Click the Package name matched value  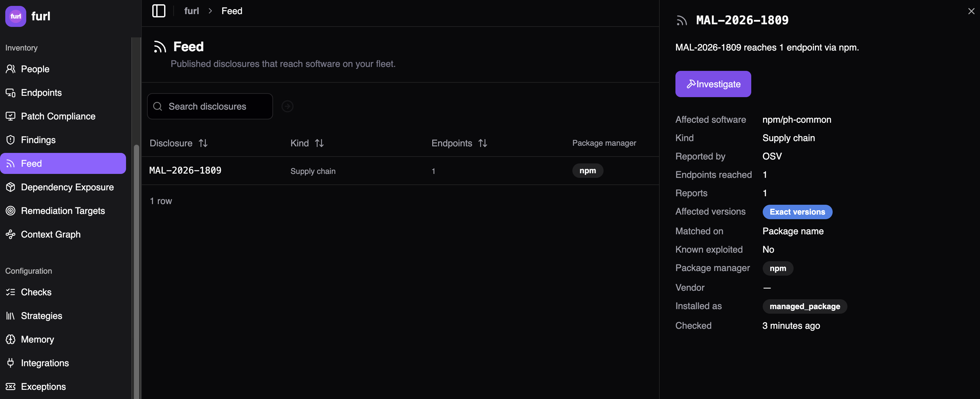pos(793,231)
